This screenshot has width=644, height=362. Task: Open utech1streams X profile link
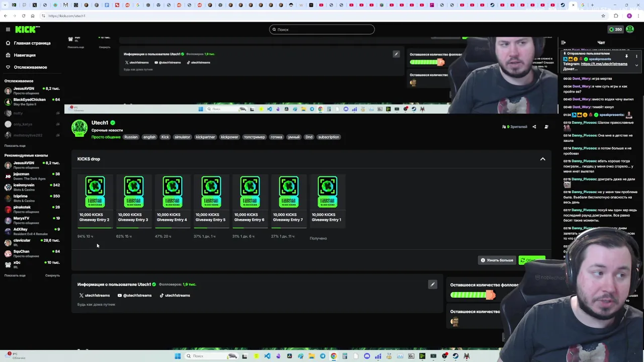pyautogui.click(x=94, y=296)
